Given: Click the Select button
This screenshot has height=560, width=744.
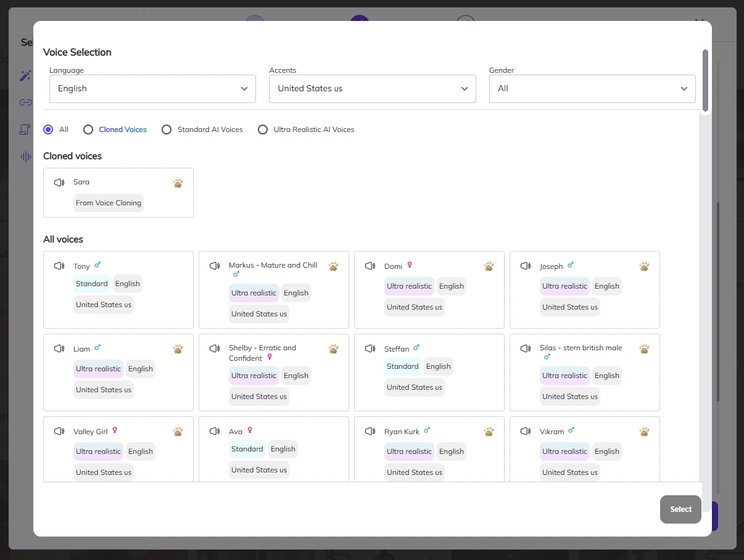Looking at the screenshot, I should pos(680,509).
